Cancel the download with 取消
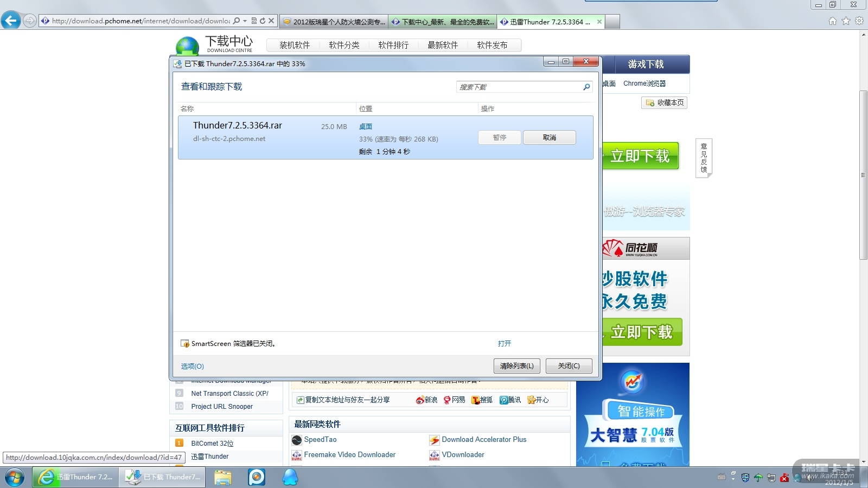Image resolution: width=868 pixels, height=488 pixels. click(550, 138)
